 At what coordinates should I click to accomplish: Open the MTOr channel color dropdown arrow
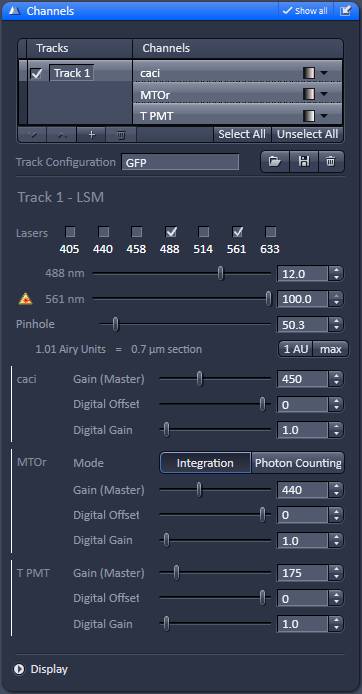(x=324, y=94)
